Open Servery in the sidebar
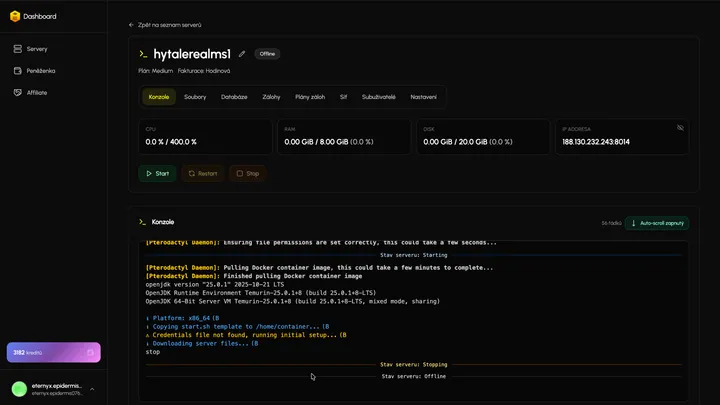Image resolution: width=720 pixels, height=405 pixels. pyautogui.click(x=36, y=49)
